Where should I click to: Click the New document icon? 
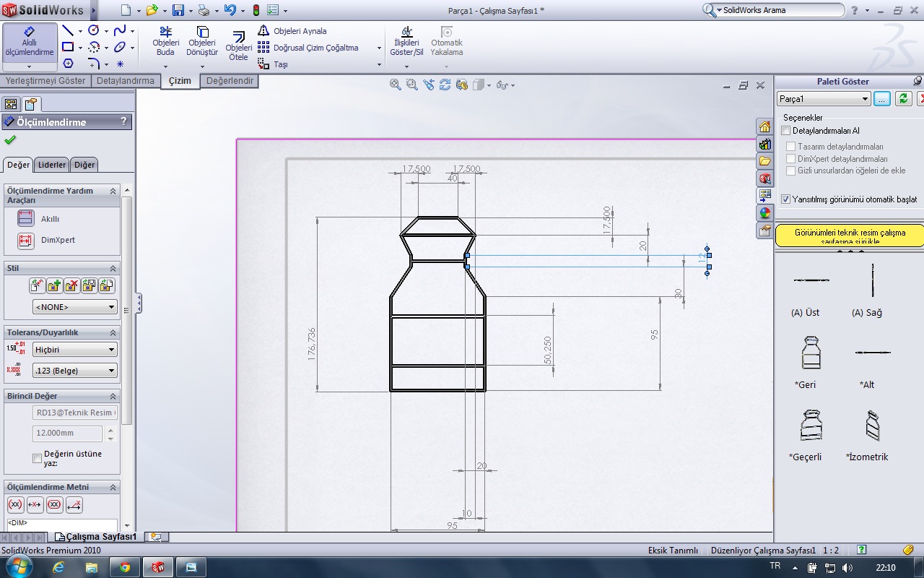pos(126,10)
